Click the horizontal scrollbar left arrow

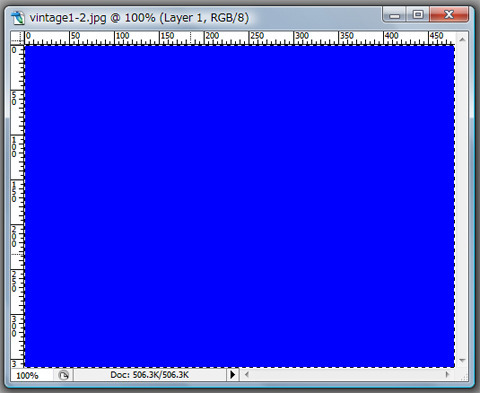coord(247,374)
